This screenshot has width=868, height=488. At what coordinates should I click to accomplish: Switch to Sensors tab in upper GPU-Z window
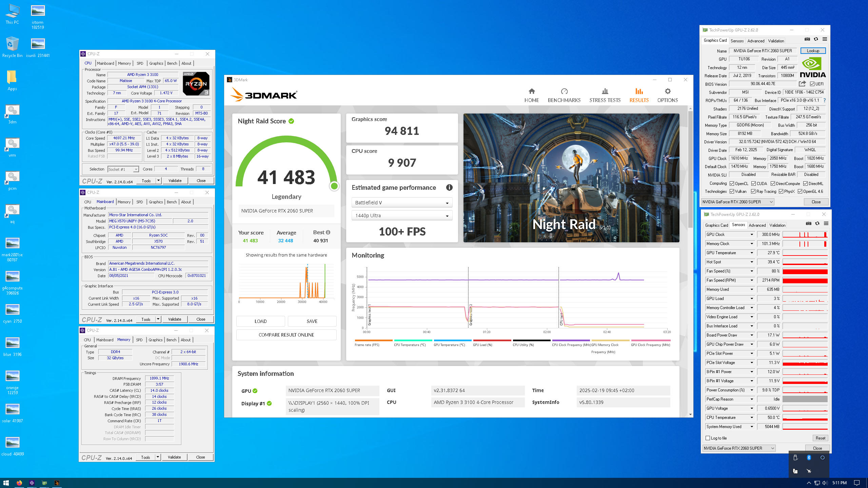(737, 41)
